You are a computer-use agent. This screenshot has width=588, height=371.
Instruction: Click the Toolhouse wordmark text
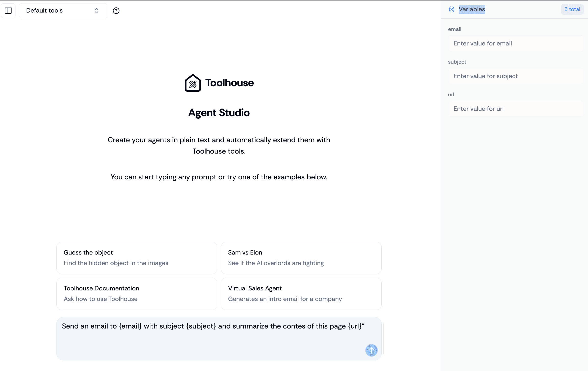pyautogui.click(x=230, y=83)
